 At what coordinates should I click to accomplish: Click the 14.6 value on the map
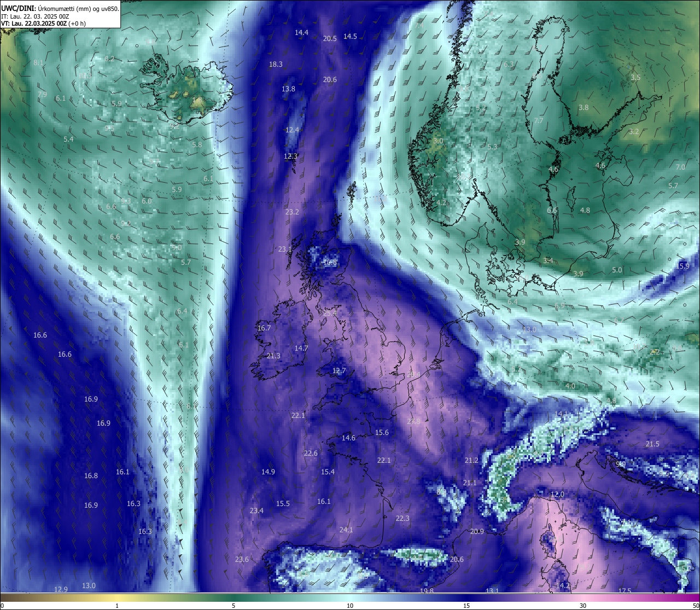point(348,438)
